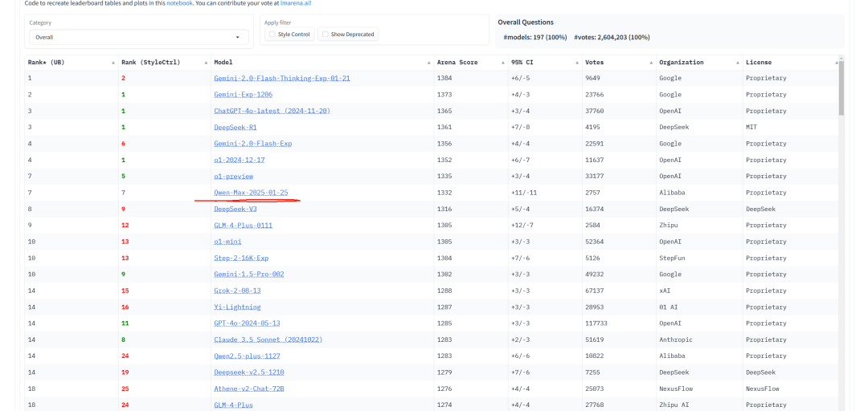Enable the Style Control checkbox
This screenshot has height=411, width=868.
[272, 35]
